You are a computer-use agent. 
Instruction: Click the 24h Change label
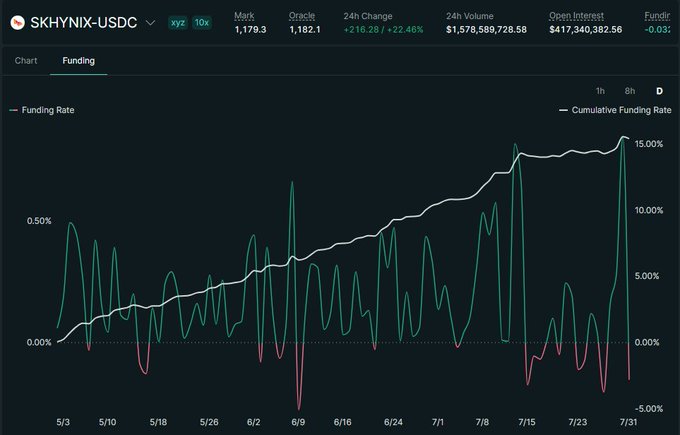click(x=368, y=16)
